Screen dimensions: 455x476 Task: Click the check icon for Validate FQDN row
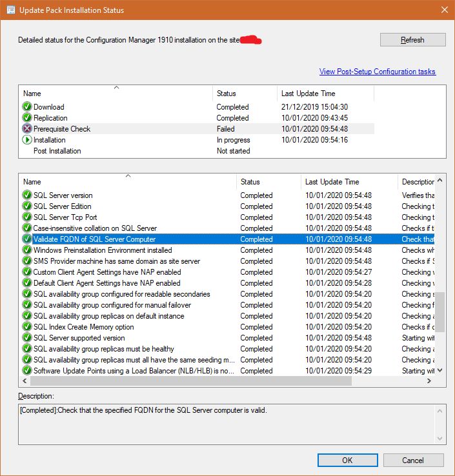(x=27, y=239)
